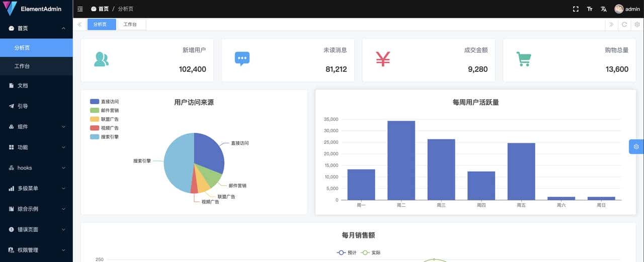
Task: Expand the 多级菜单 submenu chevron
Action: [x=63, y=189]
